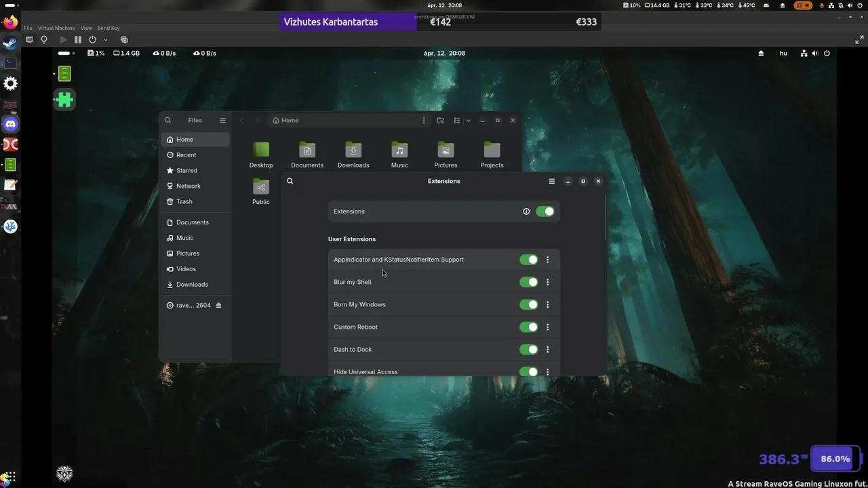
Task: Show virtual hardware details lightbulb icon
Action: point(44,39)
